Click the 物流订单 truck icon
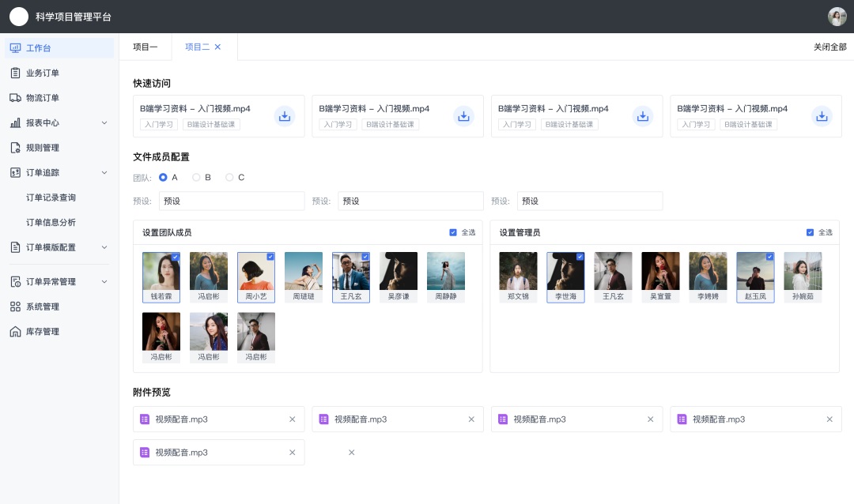Viewport: 854px width, 504px height. pos(15,98)
